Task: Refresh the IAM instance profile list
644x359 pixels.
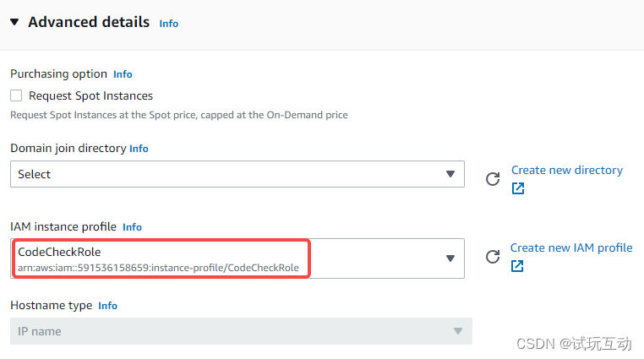Action: pos(493,257)
